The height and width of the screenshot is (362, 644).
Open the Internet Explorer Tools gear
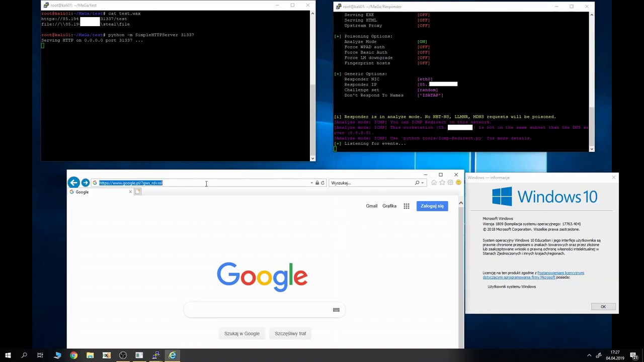click(x=450, y=183)
